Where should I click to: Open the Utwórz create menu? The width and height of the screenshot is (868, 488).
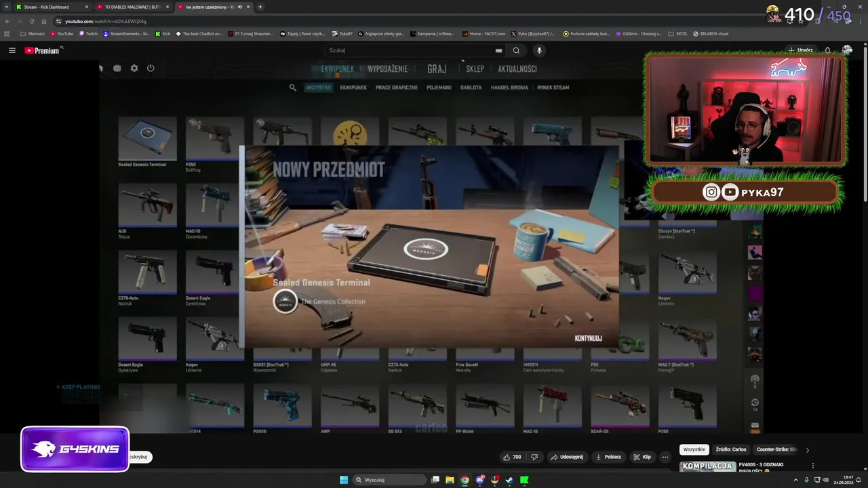coord(801,50)
